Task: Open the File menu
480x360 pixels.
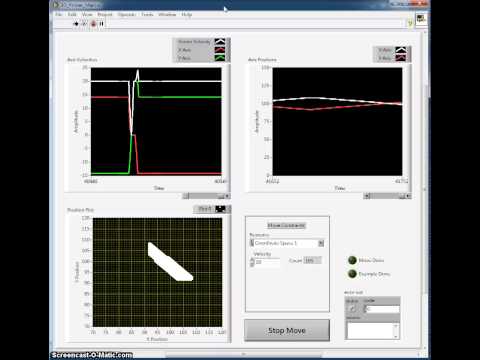Action: tap(59, 15)
